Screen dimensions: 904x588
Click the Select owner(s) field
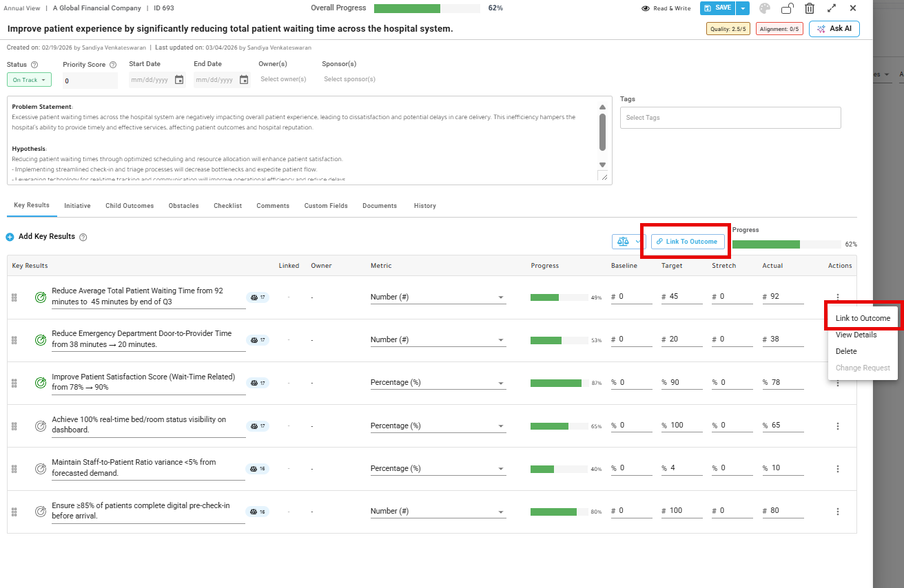(283, 79)
